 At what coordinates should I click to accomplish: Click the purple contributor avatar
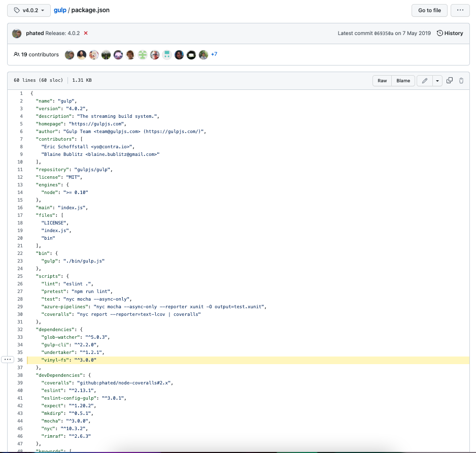(x=118, y=55)
